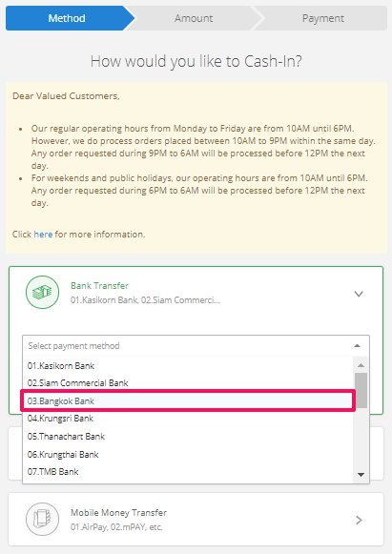Pick 05.Thanachart Bank option
Screen dimensions: 392x554
(x=188, y=437)
